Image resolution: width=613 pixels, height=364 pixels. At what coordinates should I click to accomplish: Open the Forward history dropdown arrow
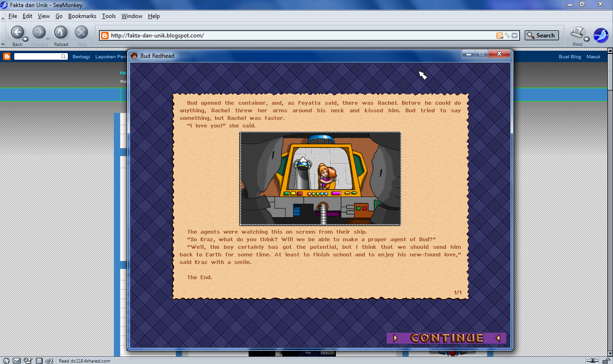(47, 39)
